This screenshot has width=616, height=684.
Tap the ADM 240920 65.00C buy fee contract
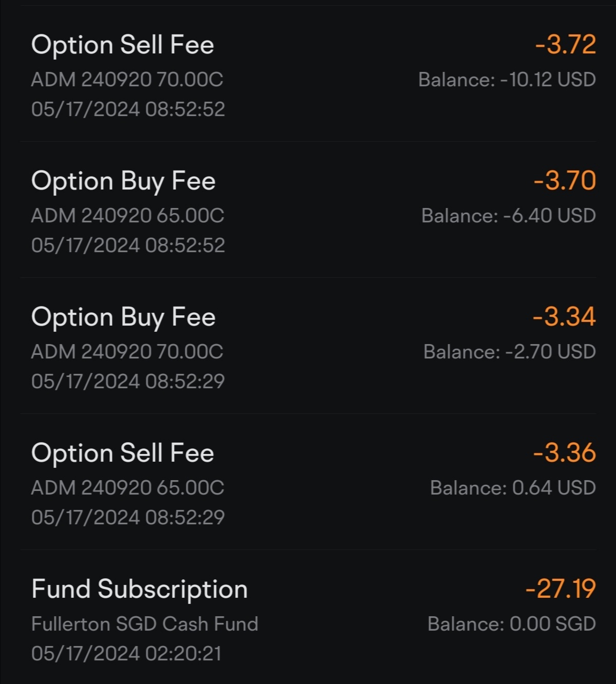pyautogui.click(x=127, y=216)
